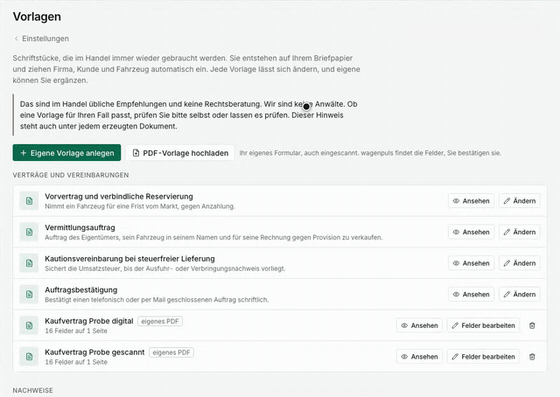Edit fields of Kaufvertrag Probe digital
Viewport: 560px width, 397px height.
coord(484,326)
